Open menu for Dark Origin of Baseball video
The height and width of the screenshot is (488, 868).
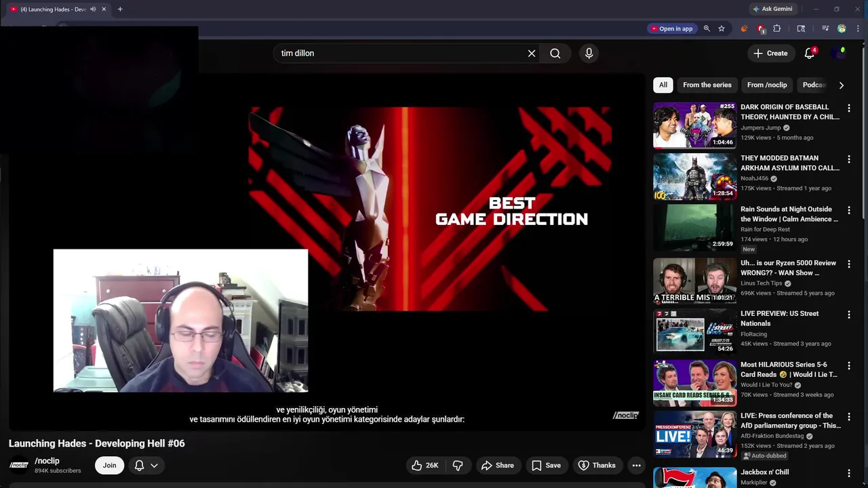849,108
